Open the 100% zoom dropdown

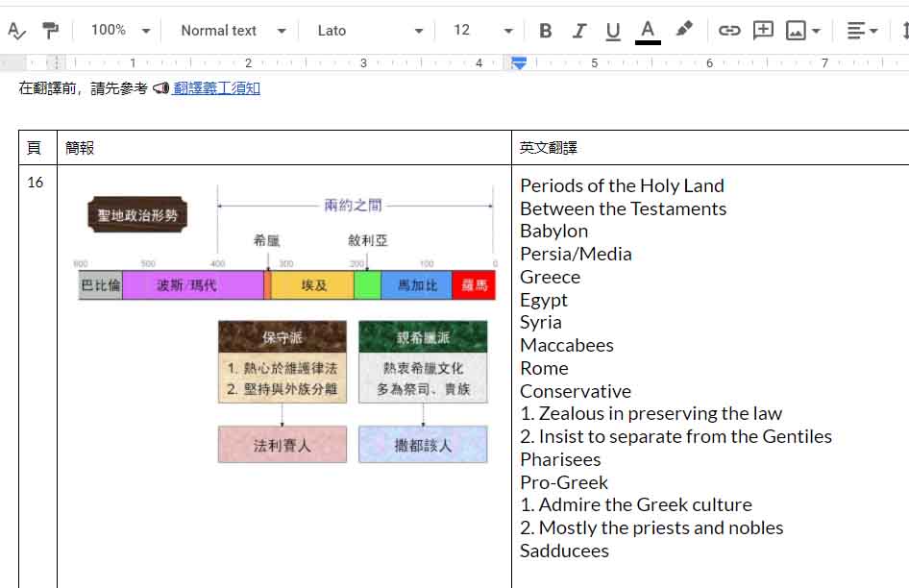tap(120, 31)
